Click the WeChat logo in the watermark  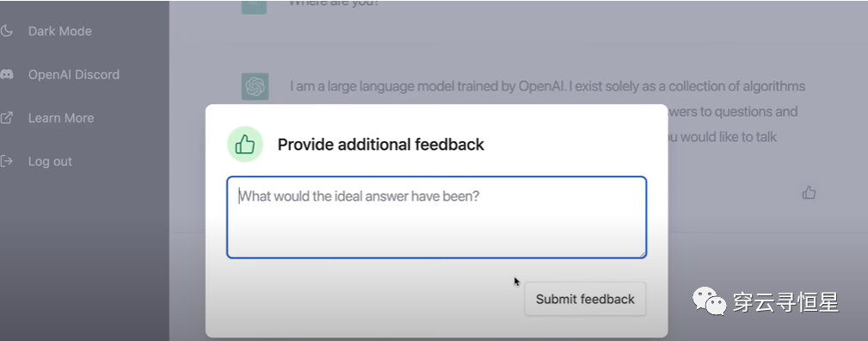(710, 301)
